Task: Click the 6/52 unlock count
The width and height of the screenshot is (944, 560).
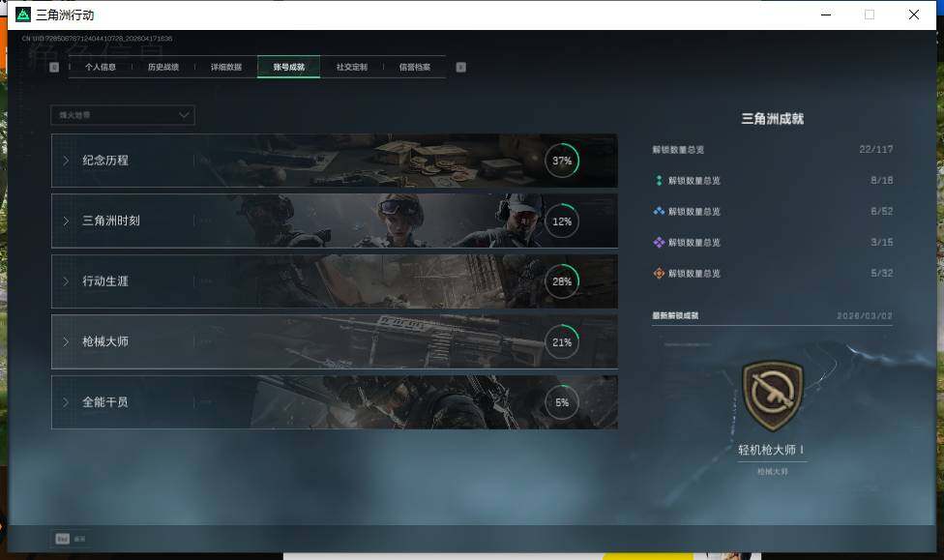Action: 881,212
